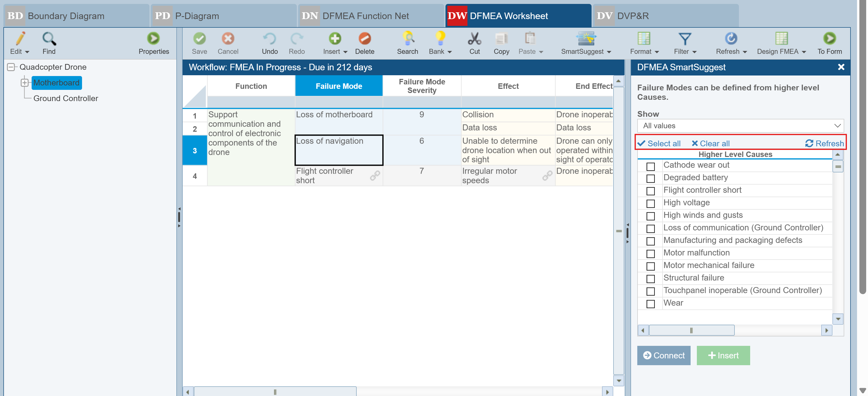Click the Save checkmark icon
This screenshot has width=868, height=396.
(x=199, y=39)
